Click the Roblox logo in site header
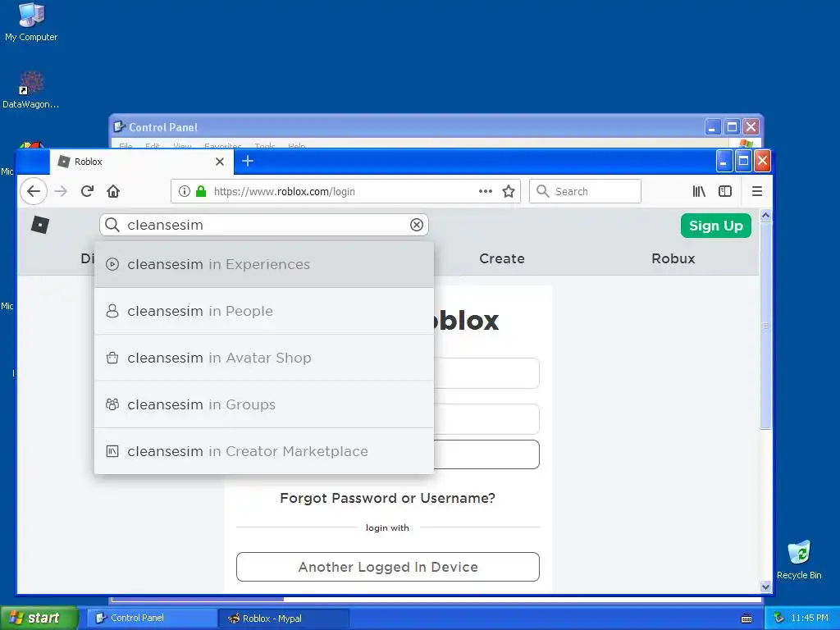Screen dimensions: 840x630 click(40, 225)
